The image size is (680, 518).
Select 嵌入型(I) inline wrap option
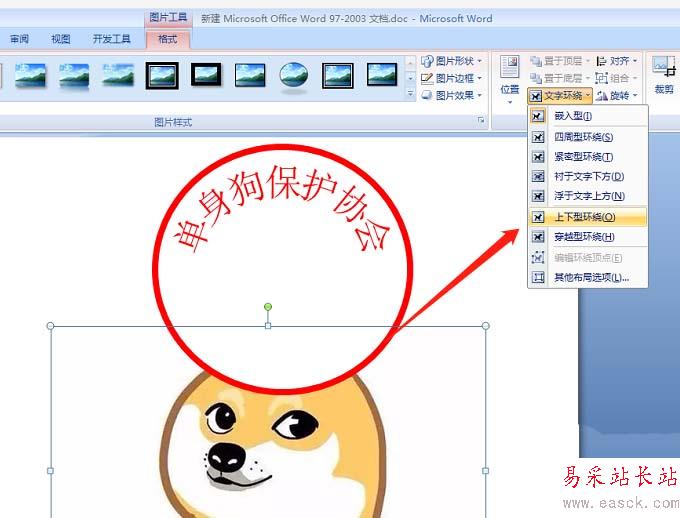coord(588,116)
